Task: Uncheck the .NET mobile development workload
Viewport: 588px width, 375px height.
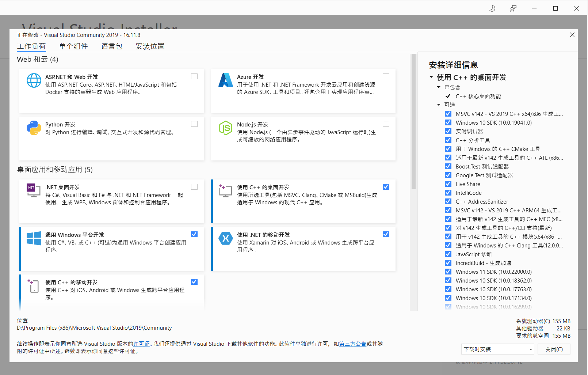Action: [386, 234]
